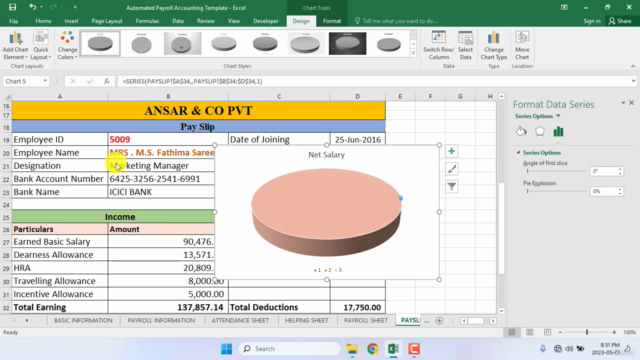Select the Effects pentagon icon
640x360 pixels.
540,131
